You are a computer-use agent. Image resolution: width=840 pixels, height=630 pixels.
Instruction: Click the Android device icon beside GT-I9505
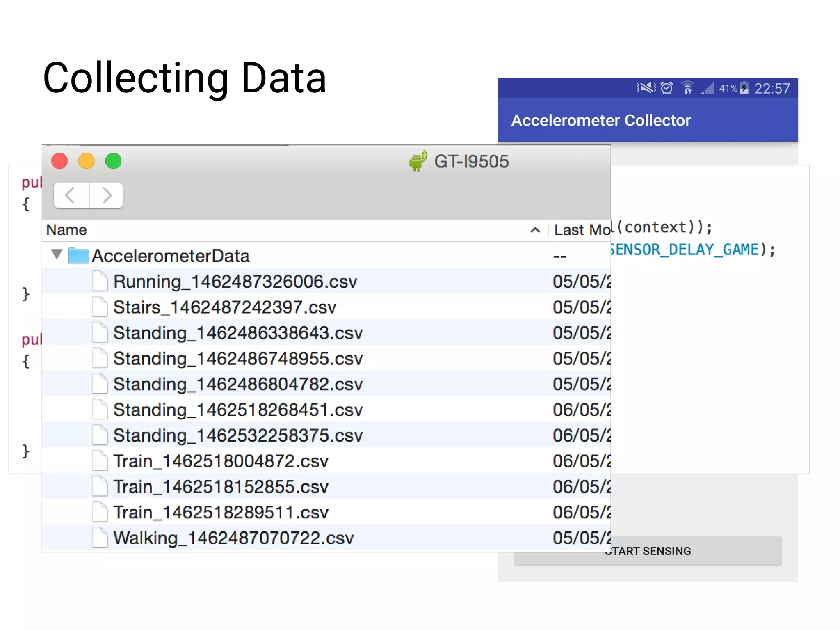pyautogui.click(x=418, y=161)
